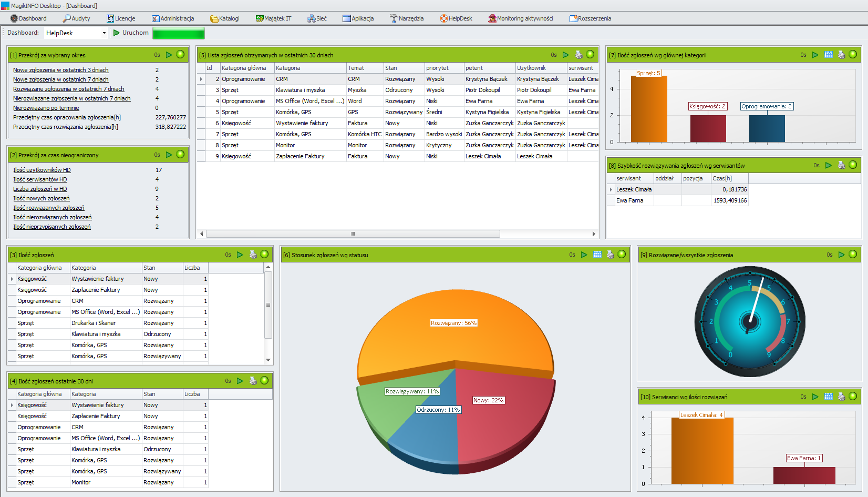Click the printer icon in panel [8]
This screenshot has height=497, width=868.
841,165
